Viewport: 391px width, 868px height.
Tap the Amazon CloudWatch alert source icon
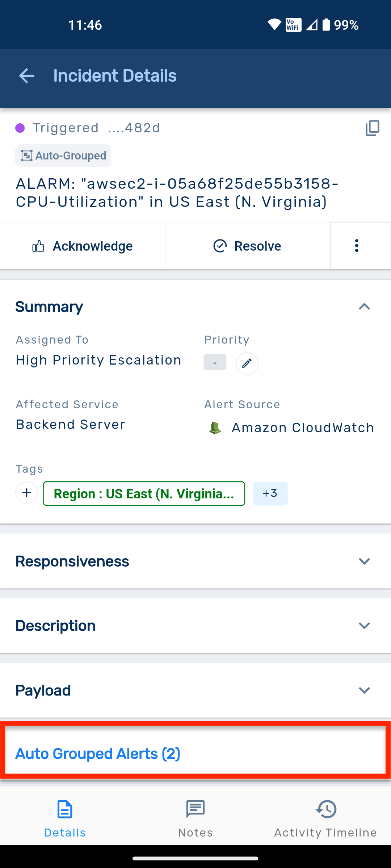click(x=215, y=428)
